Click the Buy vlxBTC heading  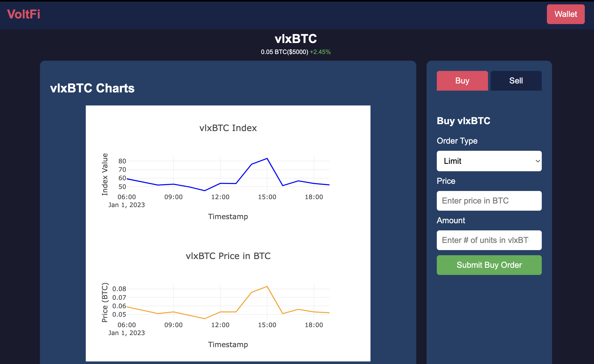coord(463,121)
